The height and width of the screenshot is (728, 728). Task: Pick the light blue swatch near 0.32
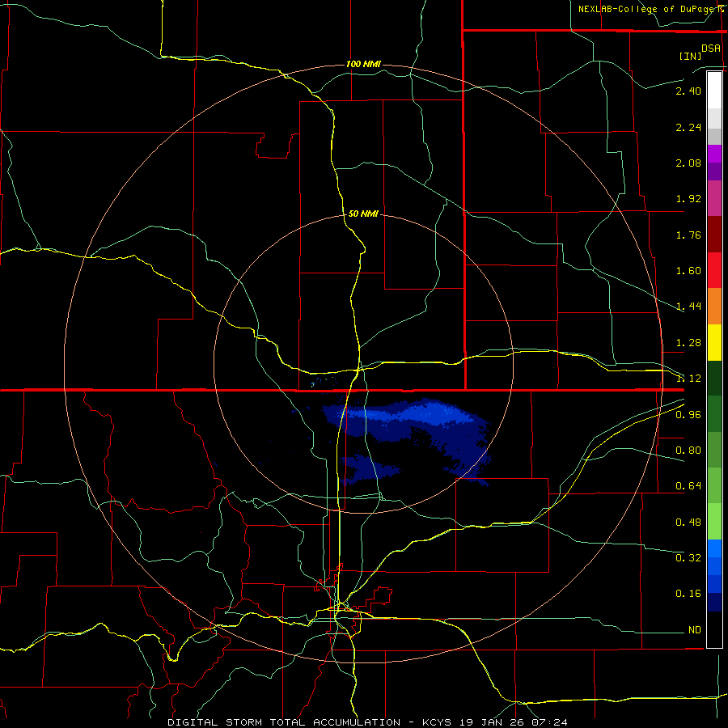coord(714,548)
